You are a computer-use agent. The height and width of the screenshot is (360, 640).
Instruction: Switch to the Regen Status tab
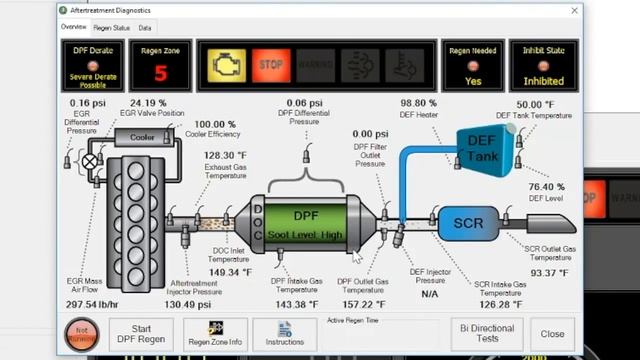[111, 28]
